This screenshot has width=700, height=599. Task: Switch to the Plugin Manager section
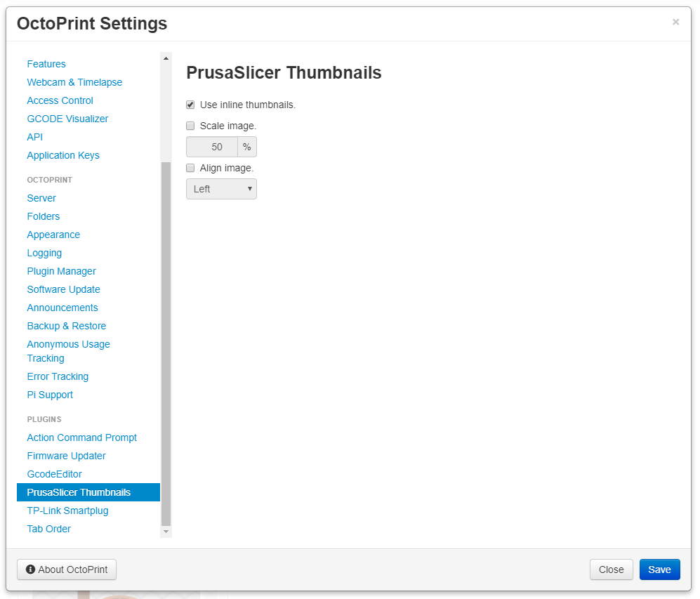pyautogui.click(x=61, y=270)
